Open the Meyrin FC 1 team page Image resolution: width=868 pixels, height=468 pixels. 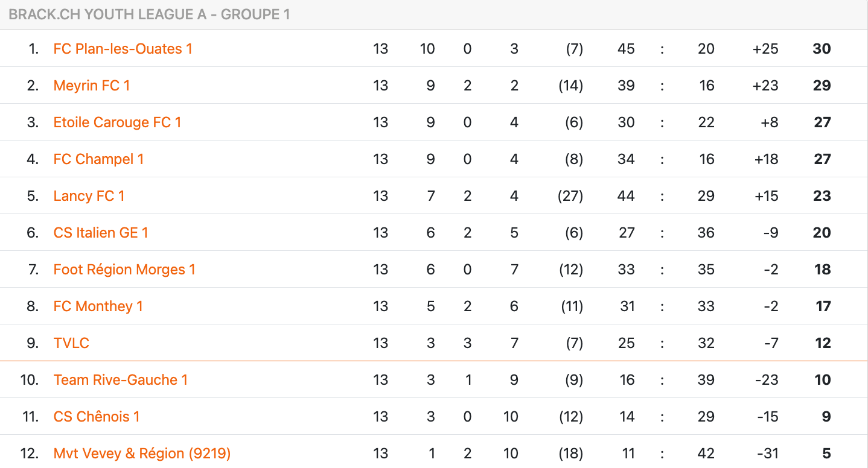click(92, 86)
